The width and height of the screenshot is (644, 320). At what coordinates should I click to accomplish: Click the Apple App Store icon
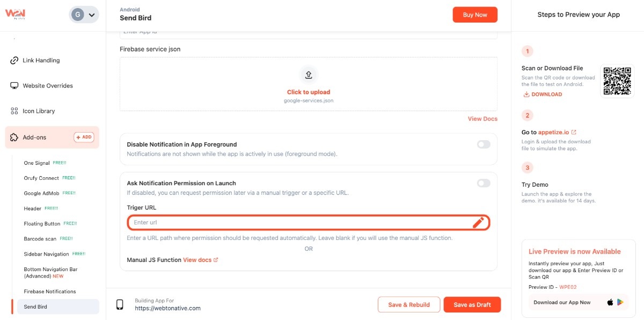click(x=610, y=302)
